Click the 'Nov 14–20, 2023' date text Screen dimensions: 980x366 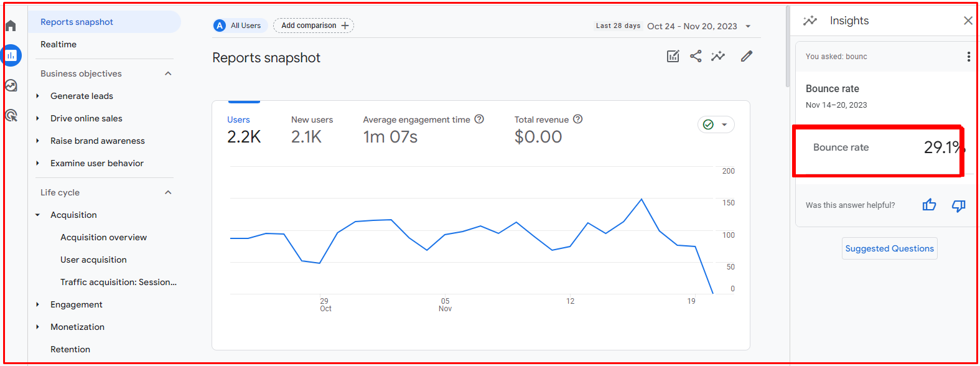pyautogui.click(x=836, y=105)
